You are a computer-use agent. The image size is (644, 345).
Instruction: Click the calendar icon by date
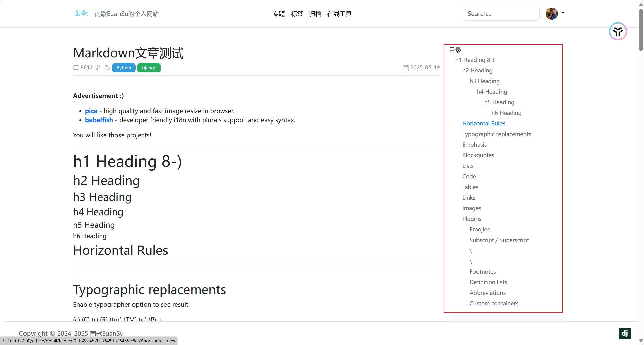pyautogui.click(x=406, y=68)
